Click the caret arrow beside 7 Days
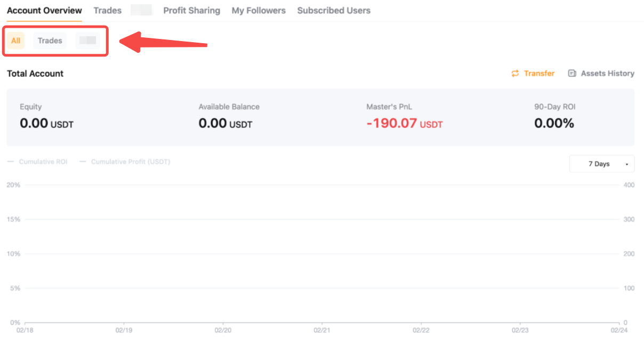The width and height of the screenshot is (644, 344). coord(626,164)
